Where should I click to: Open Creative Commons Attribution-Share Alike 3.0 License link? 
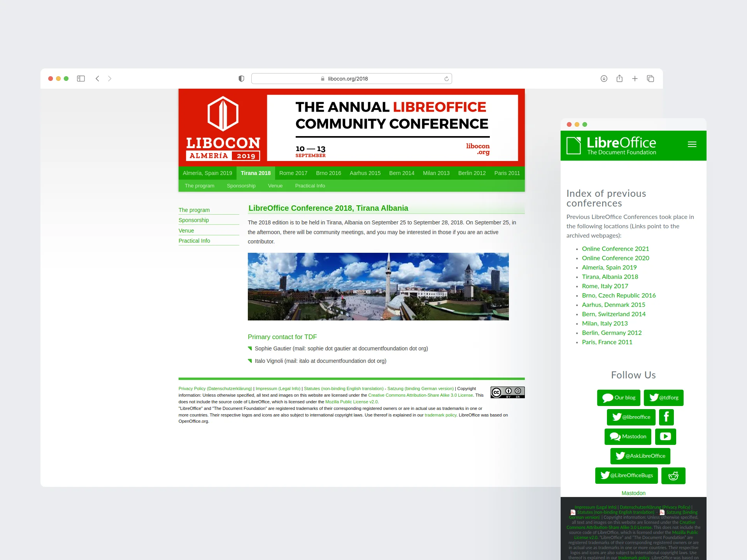[x=421, y=395]
